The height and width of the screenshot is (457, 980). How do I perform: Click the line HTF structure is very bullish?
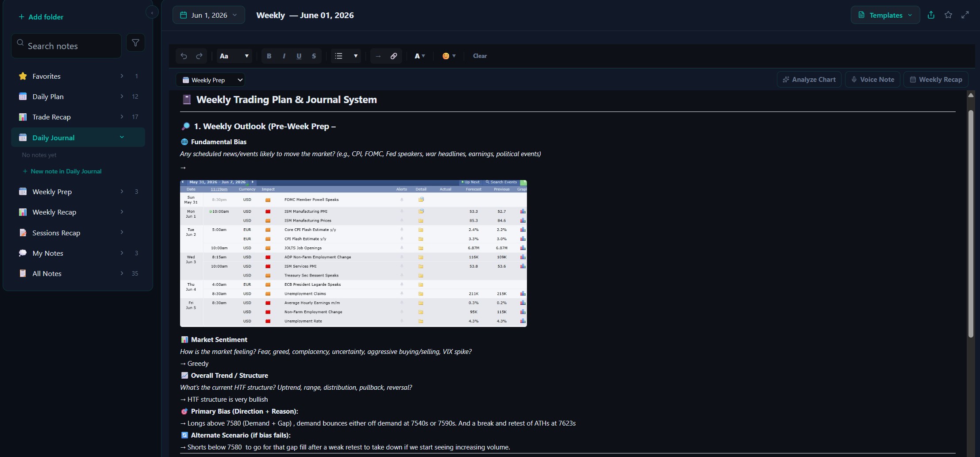224,399
